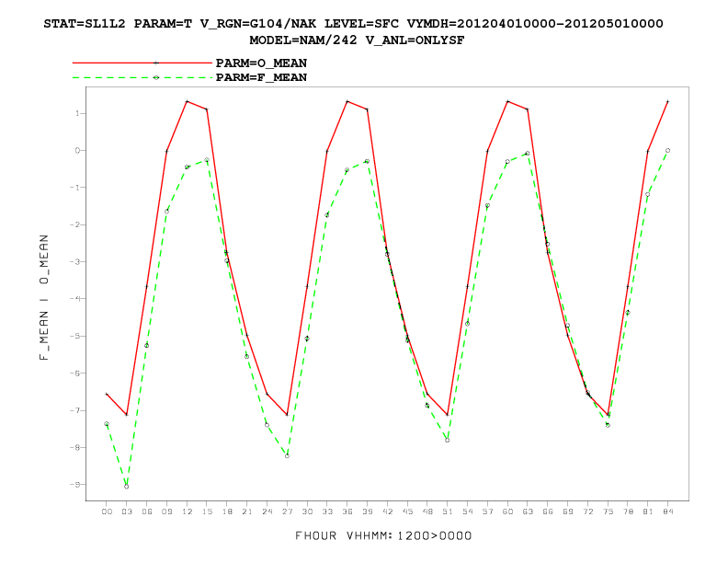This screenshot has height=563, width=728.
Task: Select F_MEAN data point at hour 27
Action: point(287,455)
